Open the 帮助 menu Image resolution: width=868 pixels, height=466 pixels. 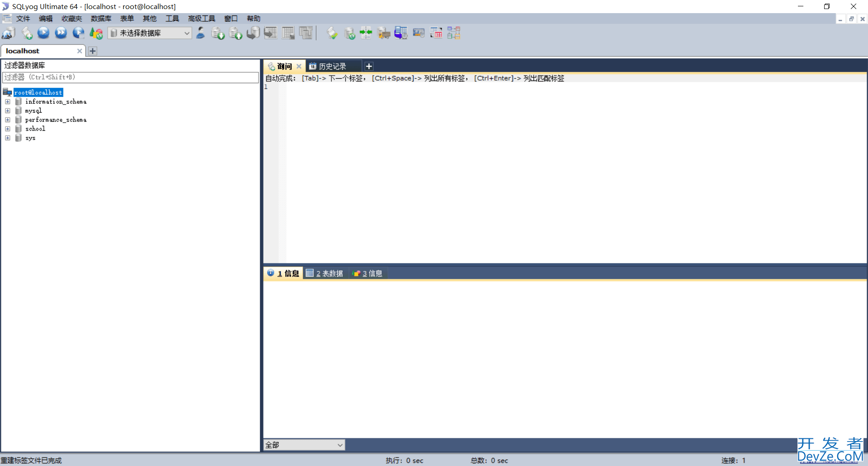[254, 19]
